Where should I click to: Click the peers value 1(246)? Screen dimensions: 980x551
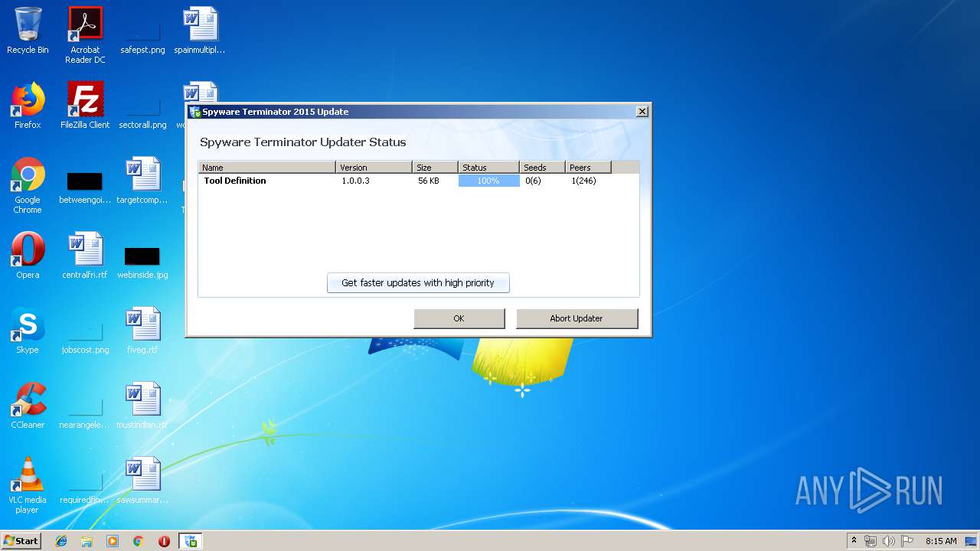tap(583, 181)
